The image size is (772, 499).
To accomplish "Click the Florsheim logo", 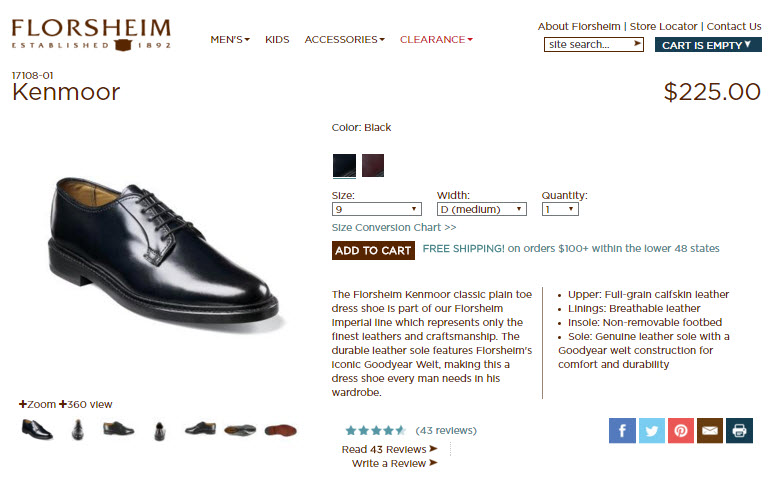I will click(x=91, y=34).
